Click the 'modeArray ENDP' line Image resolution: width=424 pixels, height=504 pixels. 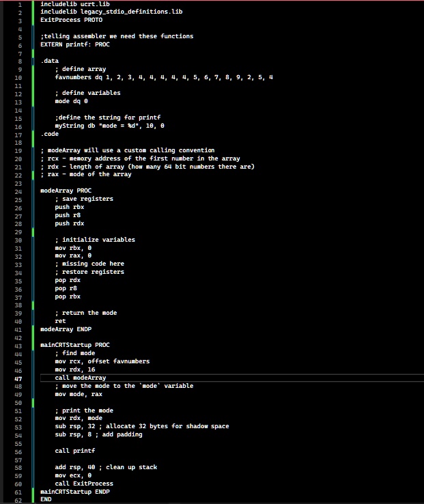coord(66,329)
